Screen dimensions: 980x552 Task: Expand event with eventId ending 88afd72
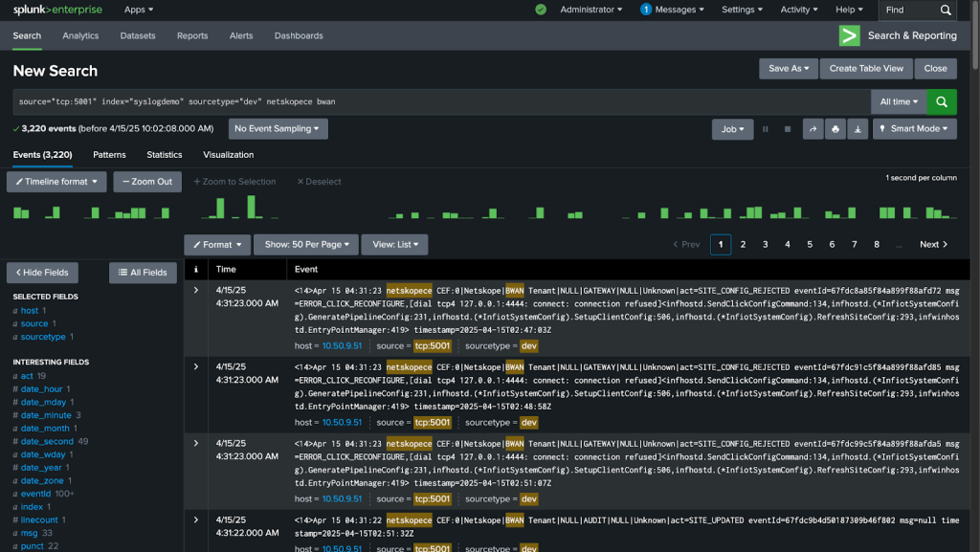pyautogui.click(x=195, y=291)
